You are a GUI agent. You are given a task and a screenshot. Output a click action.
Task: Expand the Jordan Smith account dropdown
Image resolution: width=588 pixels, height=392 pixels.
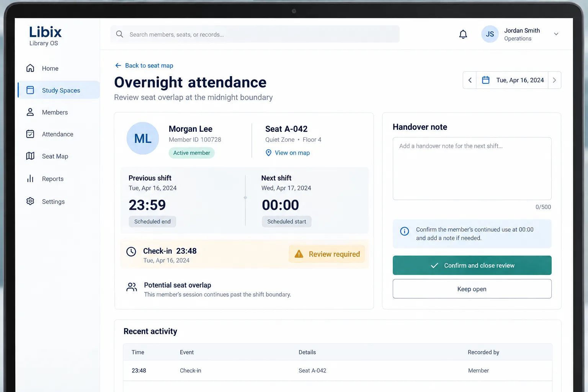click(x=556, y=34)
